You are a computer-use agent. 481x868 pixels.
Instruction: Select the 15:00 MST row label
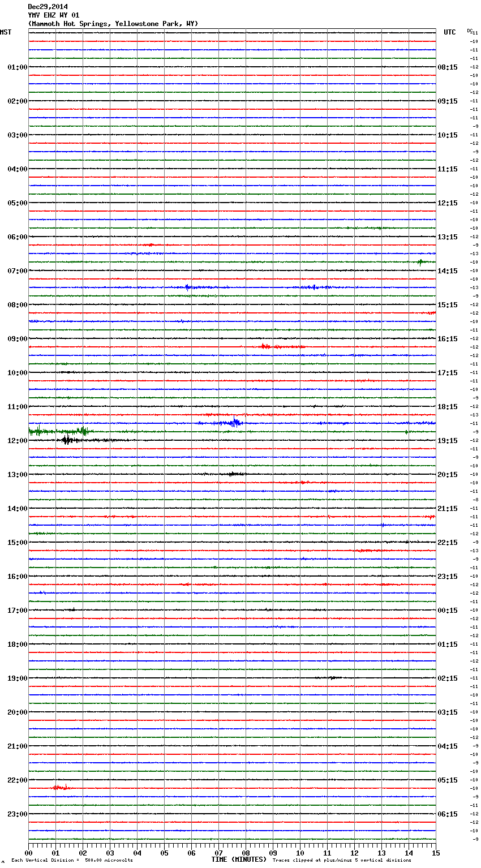pyautogui.click(x=17, y=543)
